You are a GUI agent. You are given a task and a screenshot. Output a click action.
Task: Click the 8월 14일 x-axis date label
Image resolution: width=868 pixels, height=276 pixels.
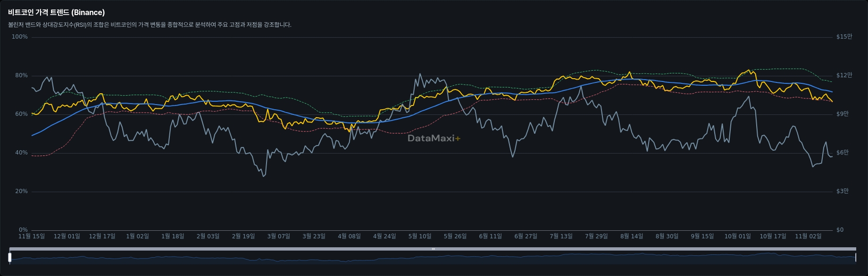(632, 236)
